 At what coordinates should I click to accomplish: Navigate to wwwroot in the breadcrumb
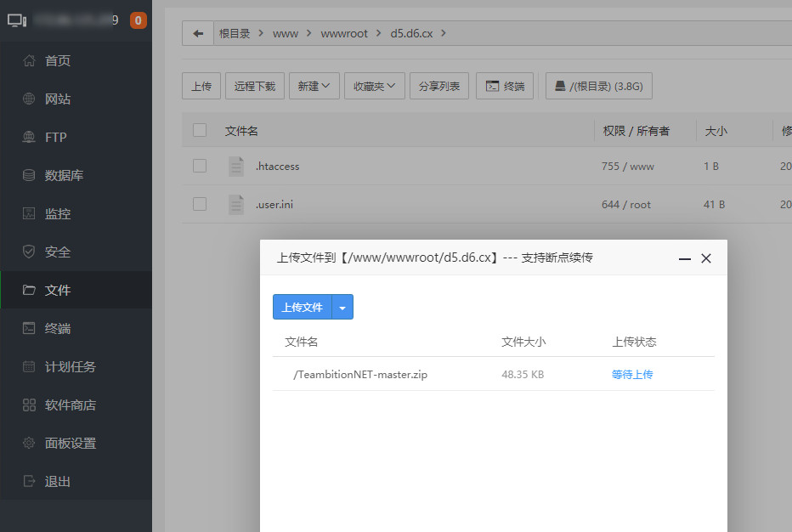(x=344, y=33)
